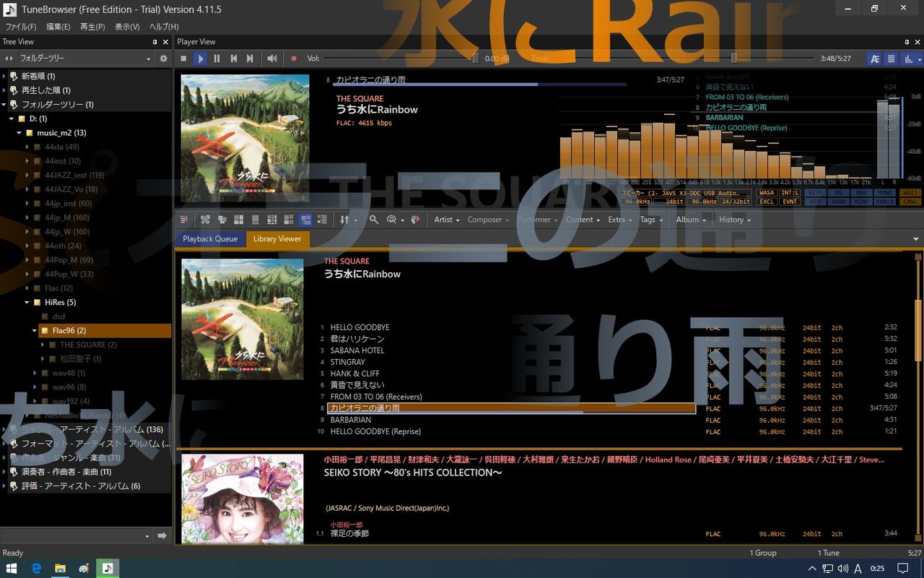Open the ファイル(F) menu

pos(20,27)
